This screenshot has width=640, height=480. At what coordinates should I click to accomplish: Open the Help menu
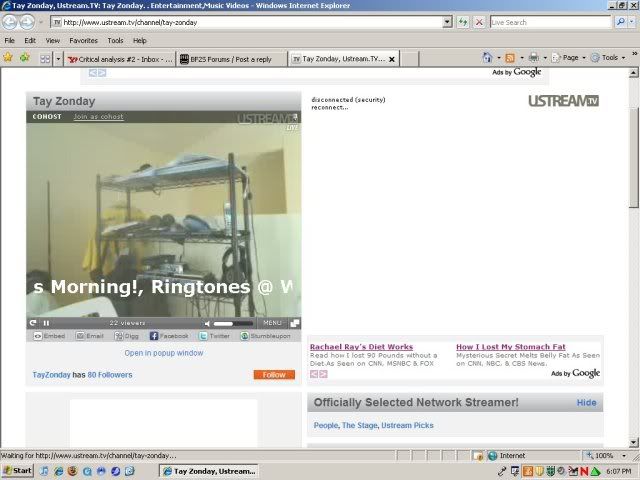point(140,40)
